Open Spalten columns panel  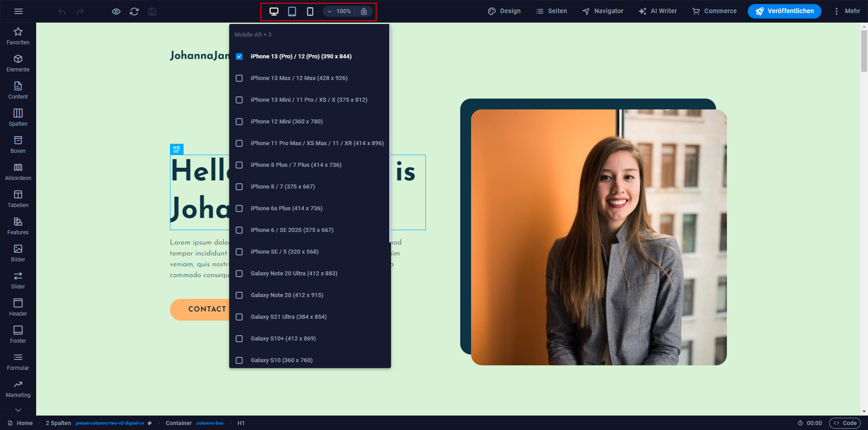18,118
